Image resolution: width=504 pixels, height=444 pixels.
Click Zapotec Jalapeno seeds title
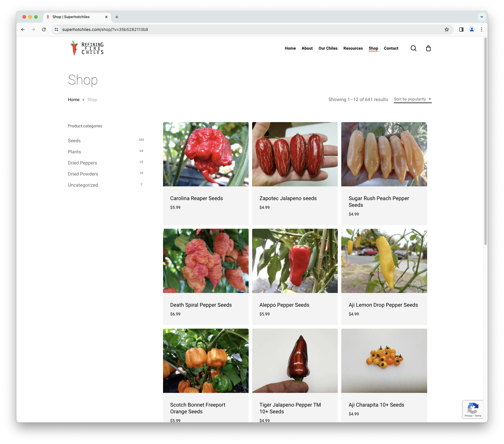tap(288, 198)
